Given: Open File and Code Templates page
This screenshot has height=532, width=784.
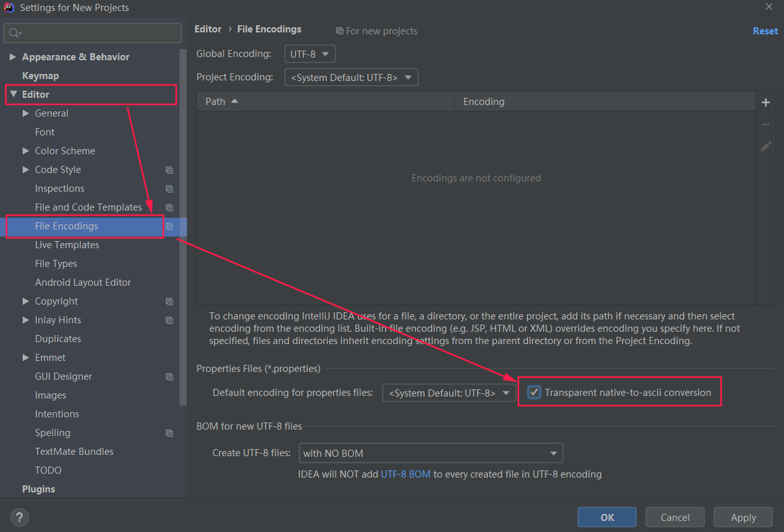Looking at the screenshot, I should tap(88, 207).
